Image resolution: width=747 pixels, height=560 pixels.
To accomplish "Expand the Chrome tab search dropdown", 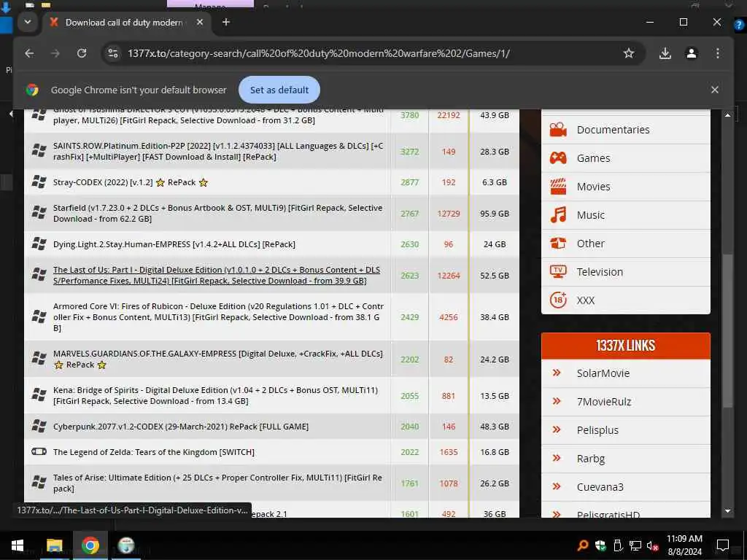I will (28, 22).
